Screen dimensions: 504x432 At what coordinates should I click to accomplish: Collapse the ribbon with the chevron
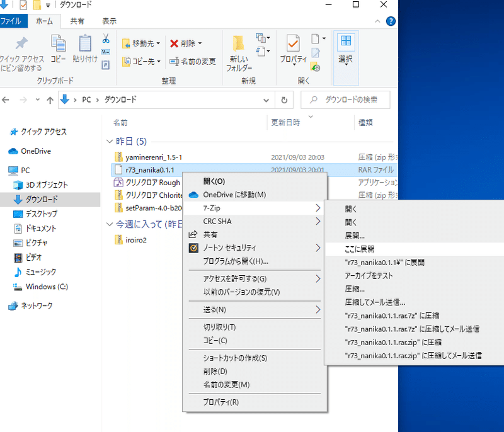377,21
